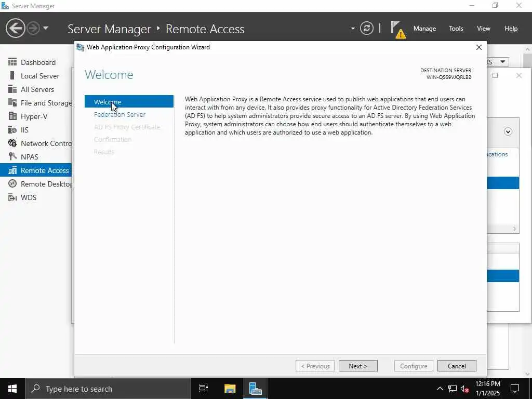Show hidden system tray icons
The image size is (532, 399).
click(x=440, y=389)
